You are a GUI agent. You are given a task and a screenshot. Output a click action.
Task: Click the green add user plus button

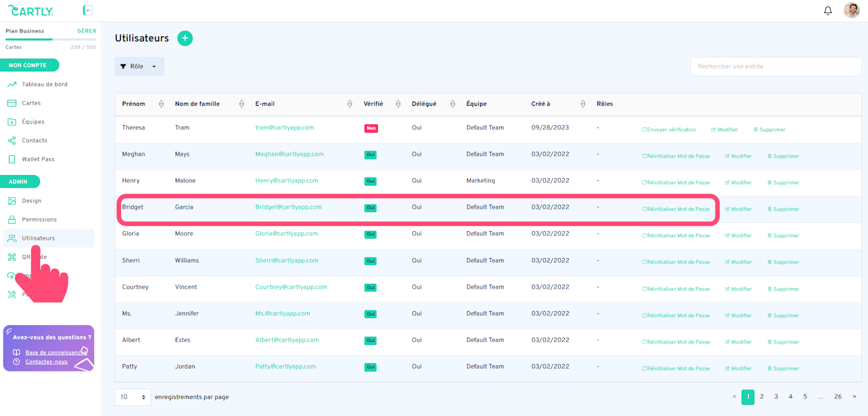click(x=185, y=39)
